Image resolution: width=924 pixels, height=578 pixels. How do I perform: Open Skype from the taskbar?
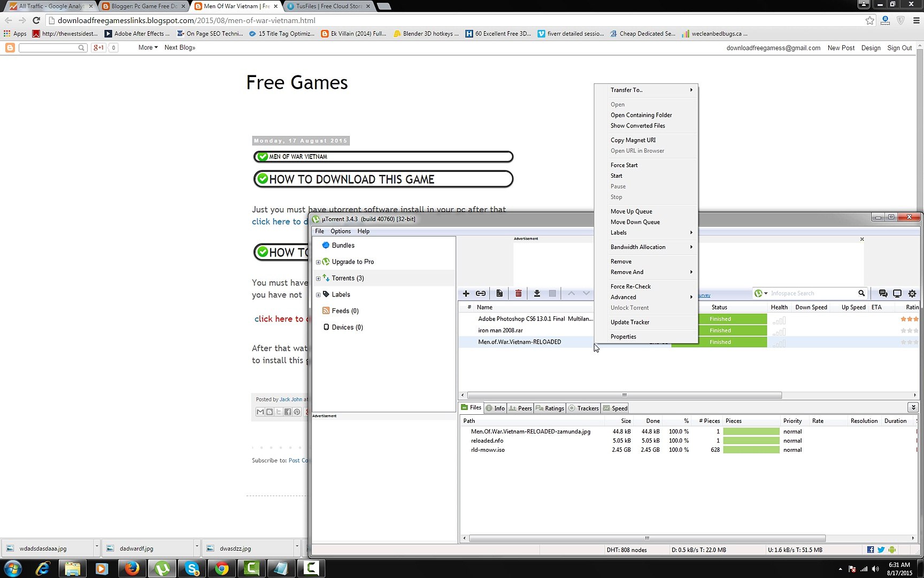point(192,568)
